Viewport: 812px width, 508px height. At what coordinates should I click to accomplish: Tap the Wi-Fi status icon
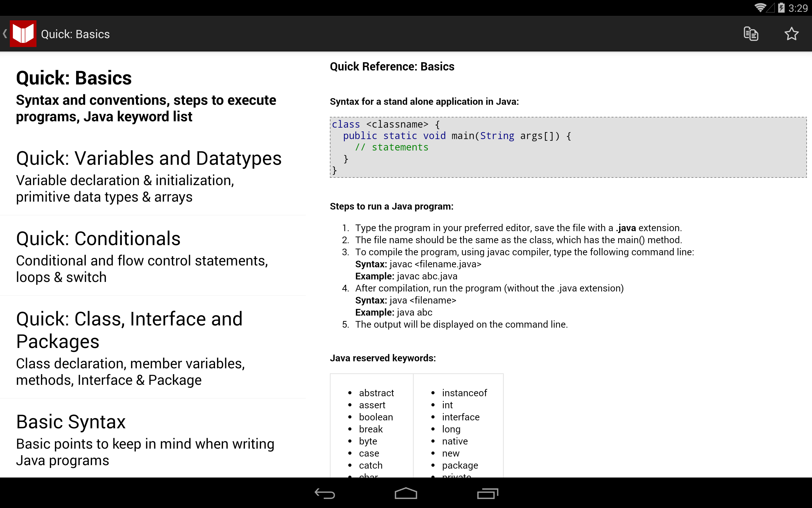tap(760, 8)
